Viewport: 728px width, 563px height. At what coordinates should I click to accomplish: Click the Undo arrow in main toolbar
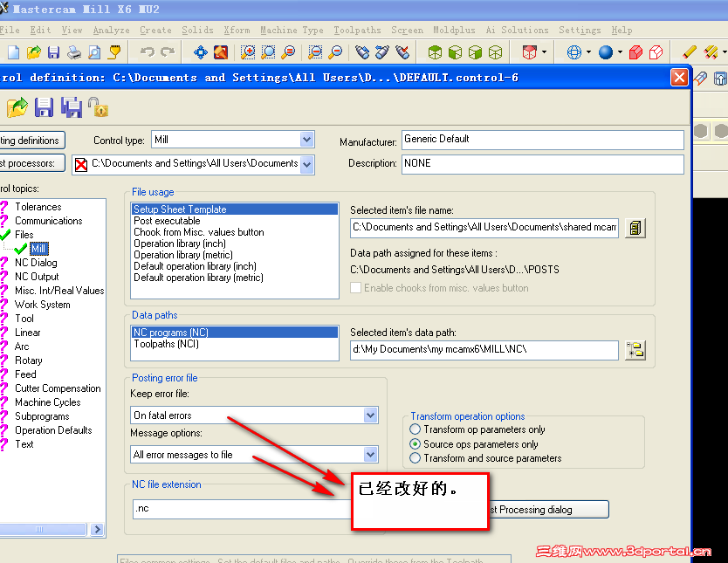pos(148,51)
